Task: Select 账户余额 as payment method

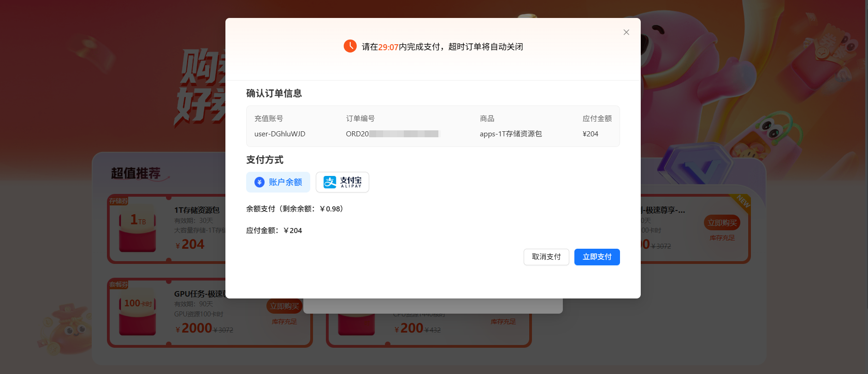Action: pos(278,182)
